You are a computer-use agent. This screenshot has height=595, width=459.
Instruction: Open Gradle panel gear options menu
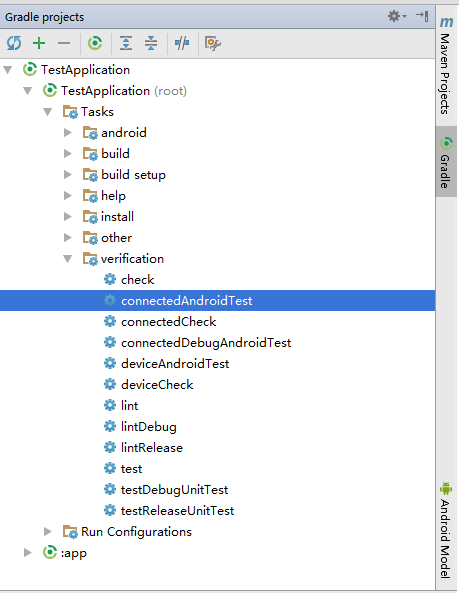pyautogui.click(x=397, y=16)
